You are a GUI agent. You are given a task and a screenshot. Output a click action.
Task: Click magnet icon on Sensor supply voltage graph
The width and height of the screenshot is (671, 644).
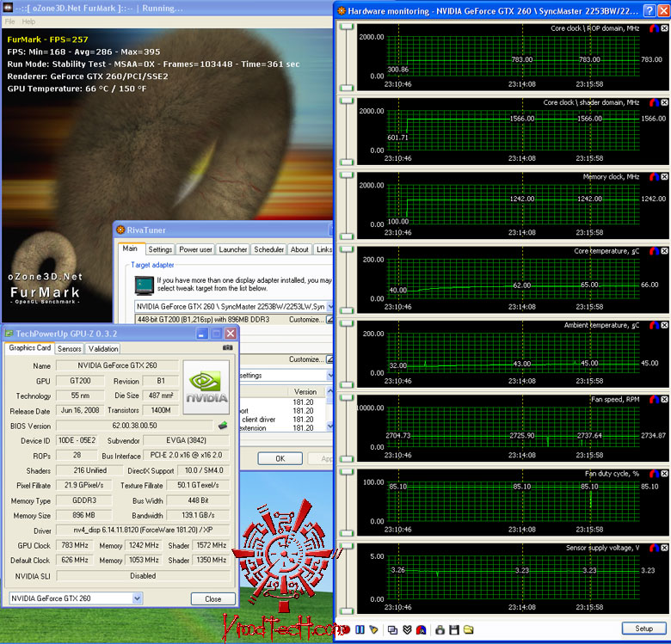(x=655, y=548)
